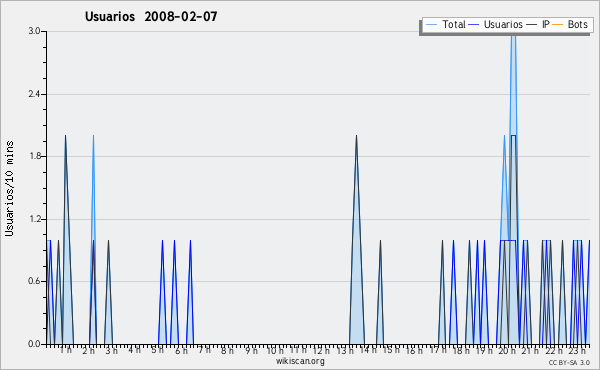This screenshot has width=600, height=370.
Task: Click the '12 h' x-axis label
Action: point(321,350)
